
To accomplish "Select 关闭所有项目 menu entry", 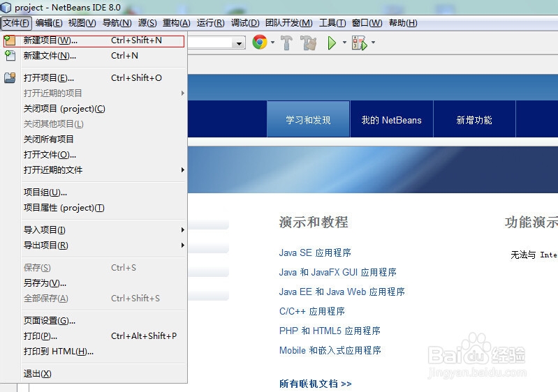I will [x=94, y=140].
